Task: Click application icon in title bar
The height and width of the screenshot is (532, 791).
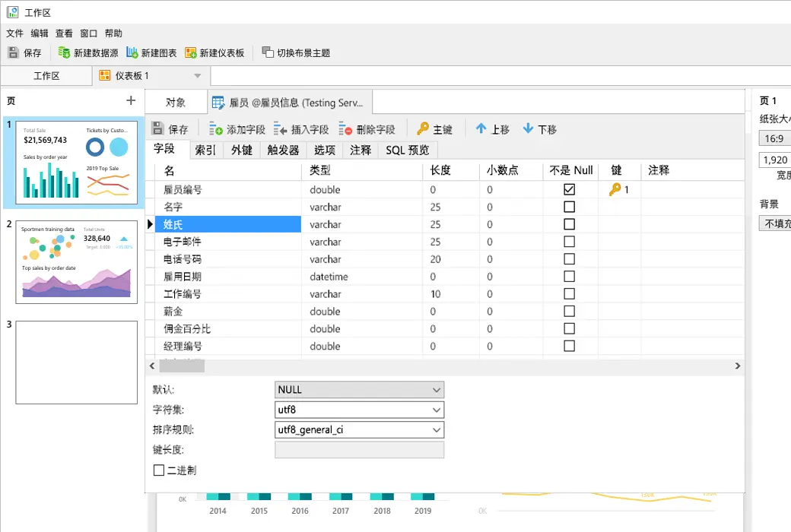Action: pyautogui.click(x=13, y=12)
